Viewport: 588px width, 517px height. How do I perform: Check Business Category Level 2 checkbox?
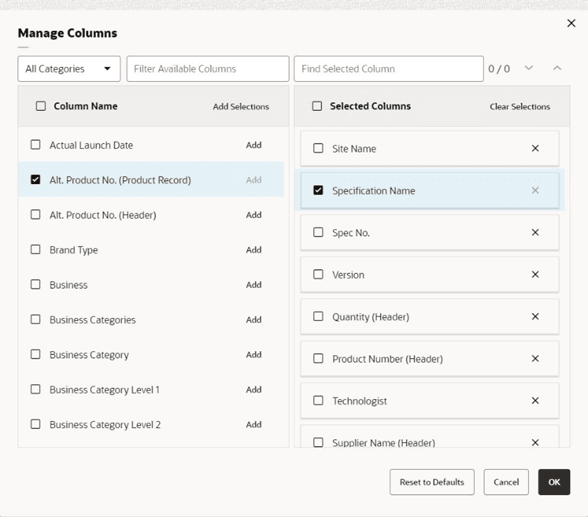pyautogui.click(x=35, y=424)
